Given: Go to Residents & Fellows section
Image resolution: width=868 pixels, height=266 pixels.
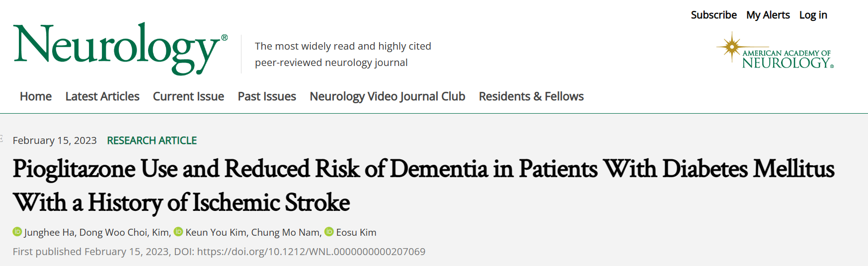Looking at the screenshot, I should point(531,96).
